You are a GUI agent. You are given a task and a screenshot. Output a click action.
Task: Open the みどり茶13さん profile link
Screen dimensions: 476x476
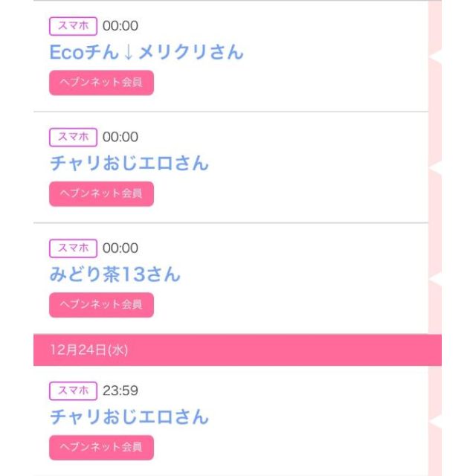point(115,275)
